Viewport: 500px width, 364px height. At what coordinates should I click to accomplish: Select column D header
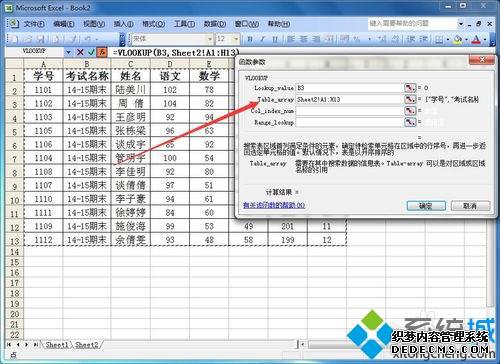pyautogui.click(x=170, y=64)
